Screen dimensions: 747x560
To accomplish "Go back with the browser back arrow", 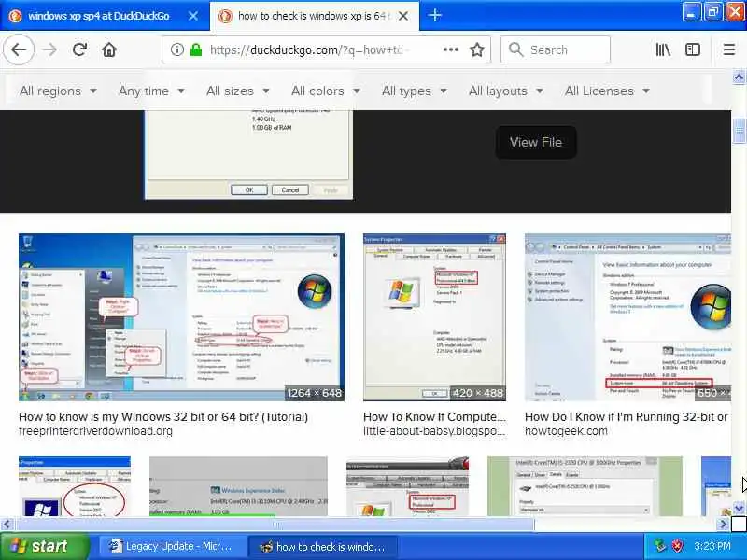I will point(19,49).
